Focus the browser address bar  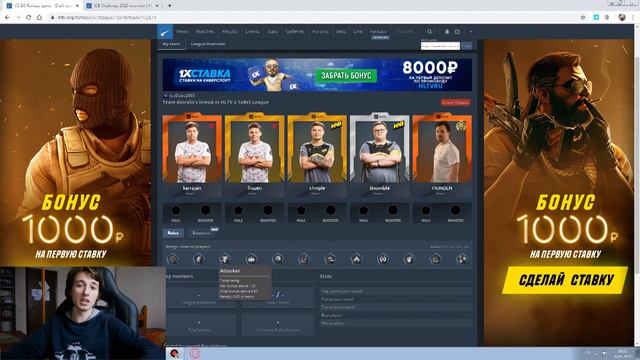[310, 18]
